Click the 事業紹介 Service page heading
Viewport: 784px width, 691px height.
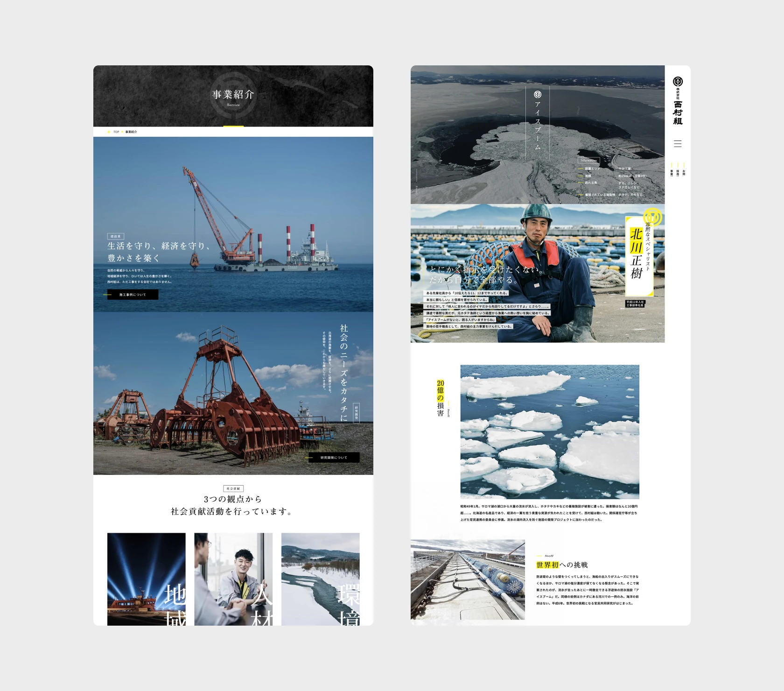pyautogui.click(x=233, y=97)
